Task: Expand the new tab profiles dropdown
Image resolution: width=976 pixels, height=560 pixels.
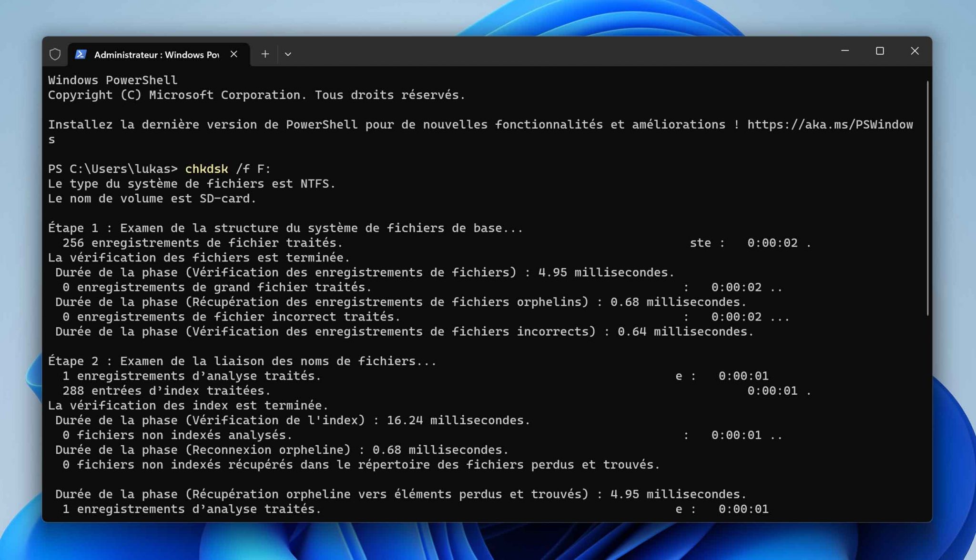Action: (288, 54)
